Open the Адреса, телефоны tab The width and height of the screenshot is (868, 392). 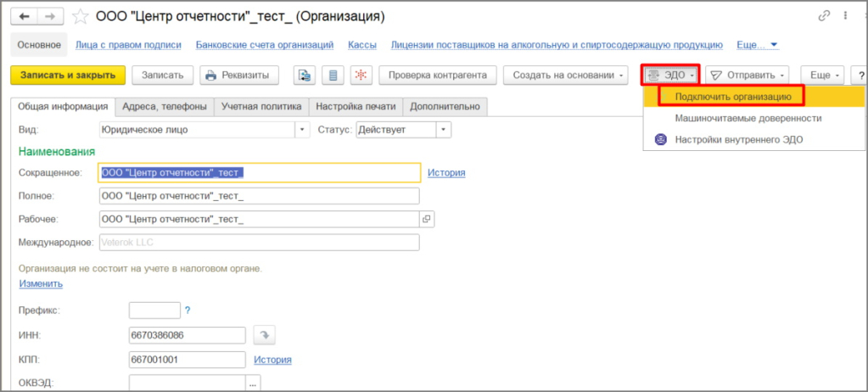coord(165,106)
